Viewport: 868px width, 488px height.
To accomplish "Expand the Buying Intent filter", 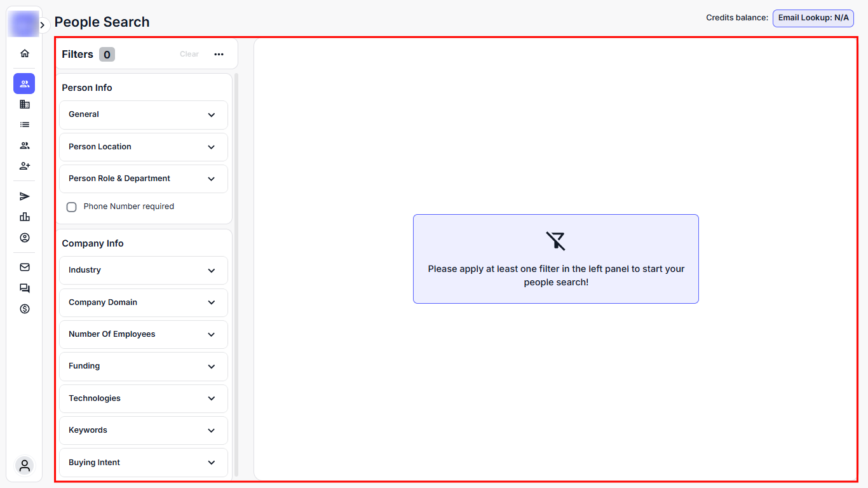I will (144, 463).
